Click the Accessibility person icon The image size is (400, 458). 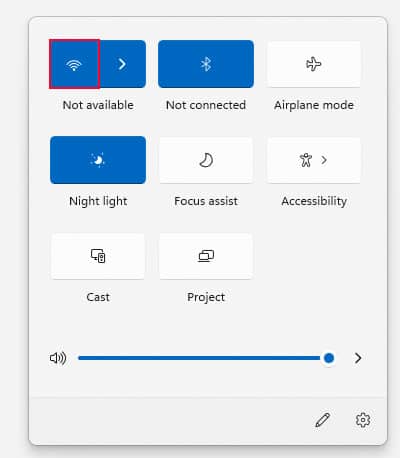coord(306,160)
